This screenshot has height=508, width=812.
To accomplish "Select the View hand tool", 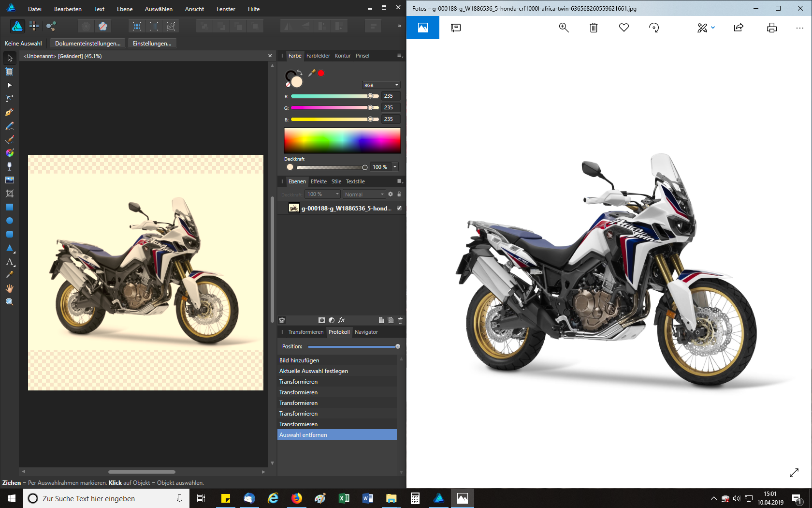I will pyautogui.click(x=10, y=288).
